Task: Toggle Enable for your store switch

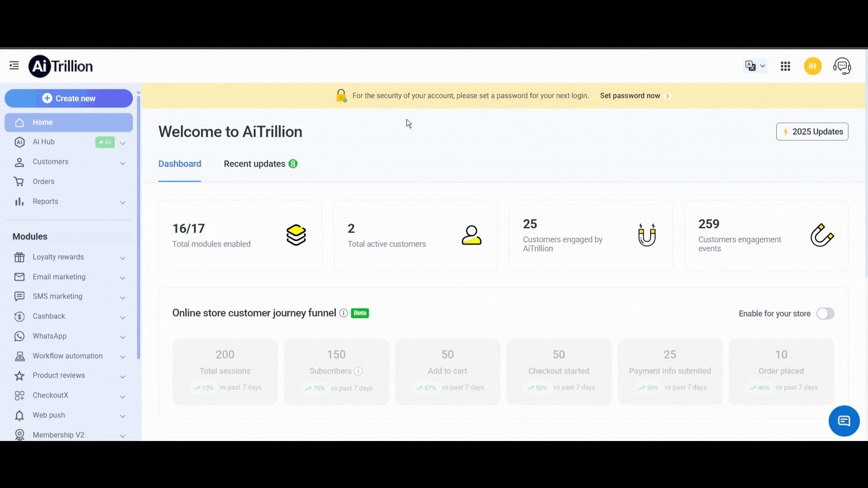Action: 825,314
